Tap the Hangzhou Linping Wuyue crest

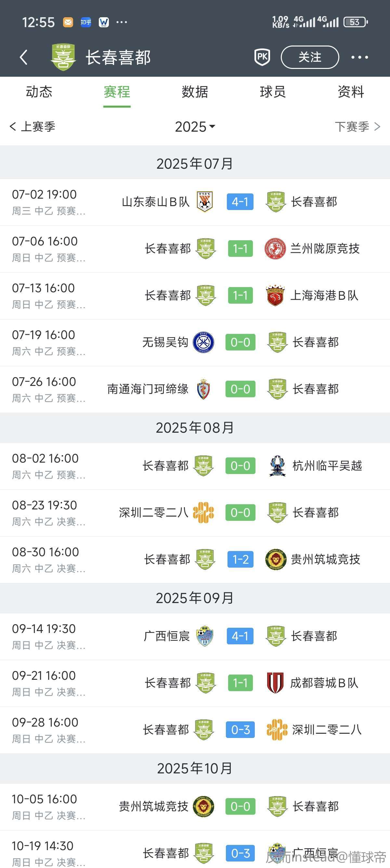278,466
